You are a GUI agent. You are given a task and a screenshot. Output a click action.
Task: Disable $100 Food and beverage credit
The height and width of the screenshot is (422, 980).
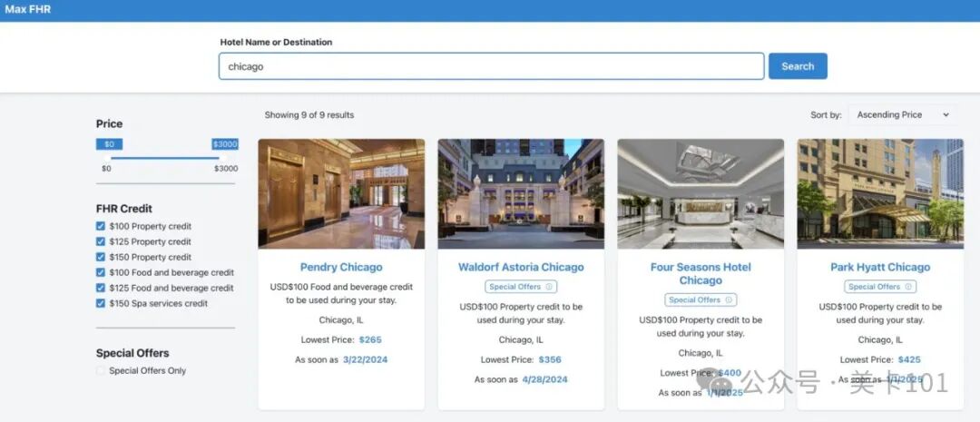point(101,272)
